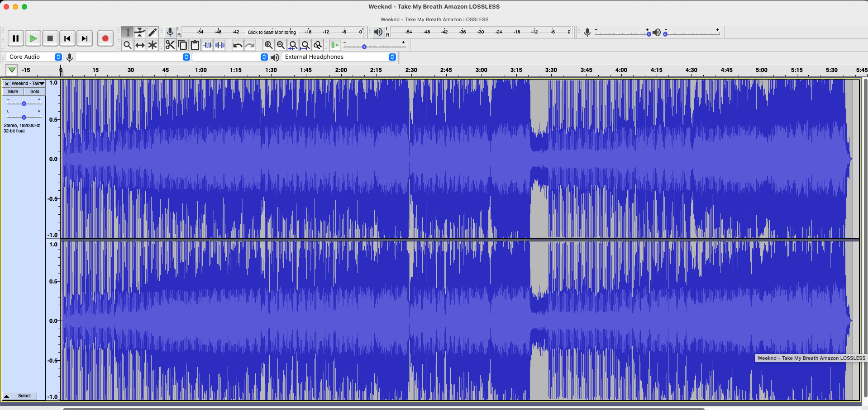Open the recording device dropdown

coord(133,57)
